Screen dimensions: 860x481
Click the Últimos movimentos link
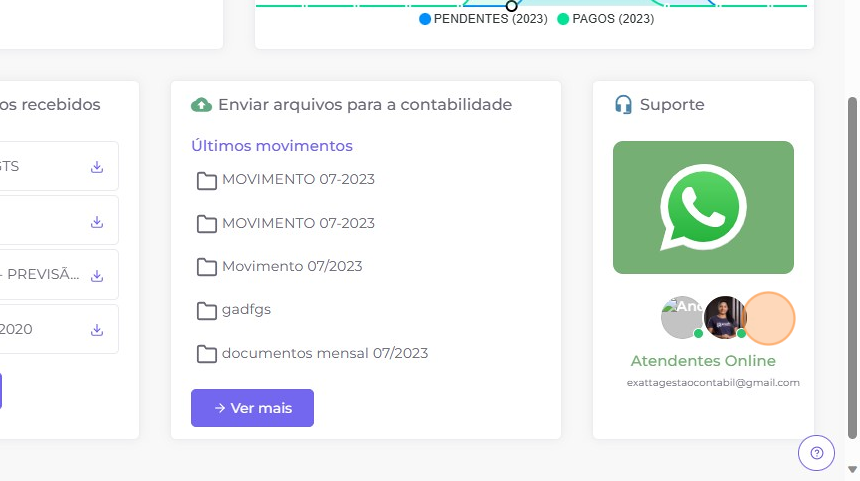click(x=272, y=146)
